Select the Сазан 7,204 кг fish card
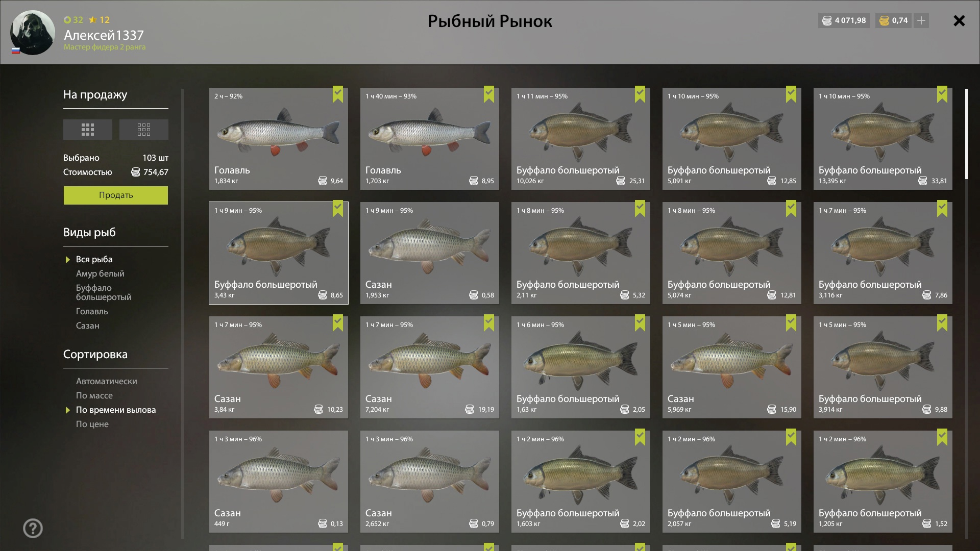The height and width of the screenshot is (551, 980). [x=430, y=367]
